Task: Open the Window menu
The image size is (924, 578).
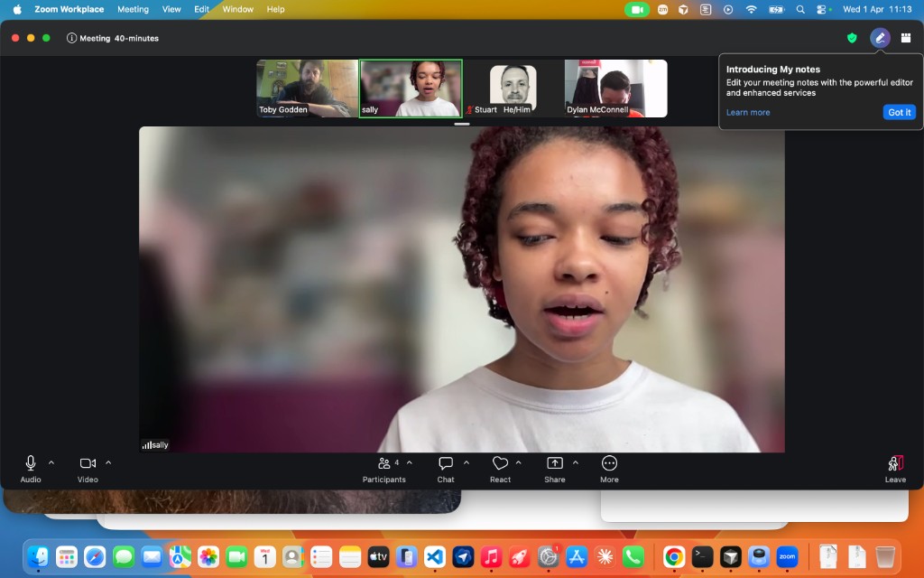Action: (237, 9)
